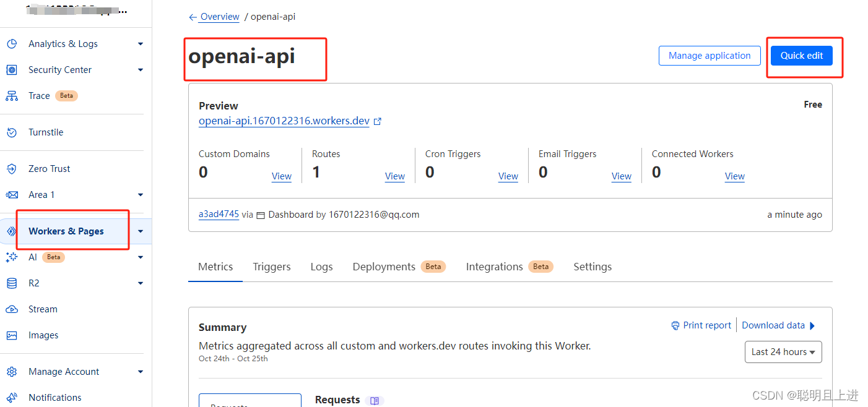Viewport: 868px width, 407px height.
Task: Click the Beta badge next to Trace
Action: (x=66, y=96)
